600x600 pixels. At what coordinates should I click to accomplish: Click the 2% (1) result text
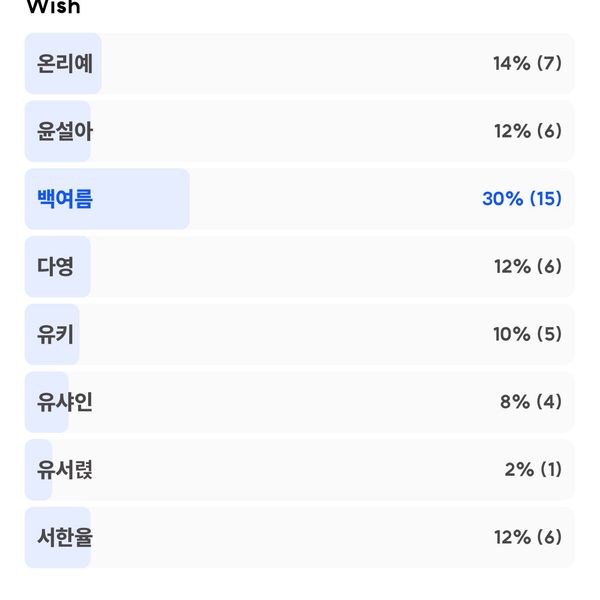[533, 470]
